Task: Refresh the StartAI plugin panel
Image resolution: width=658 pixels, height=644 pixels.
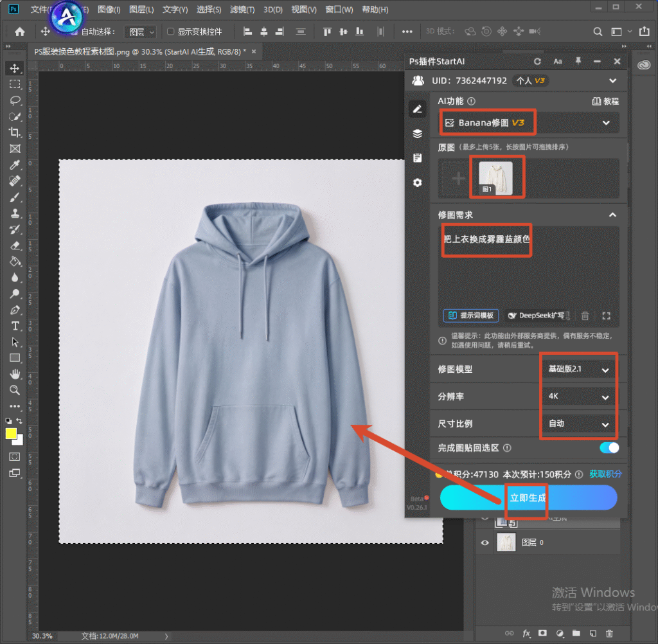Action: 537,61
